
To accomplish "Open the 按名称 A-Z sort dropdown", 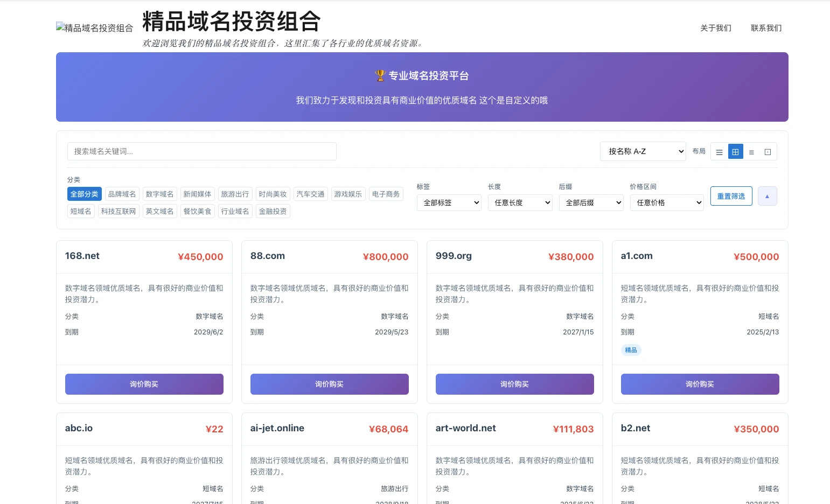I will 643,151.
